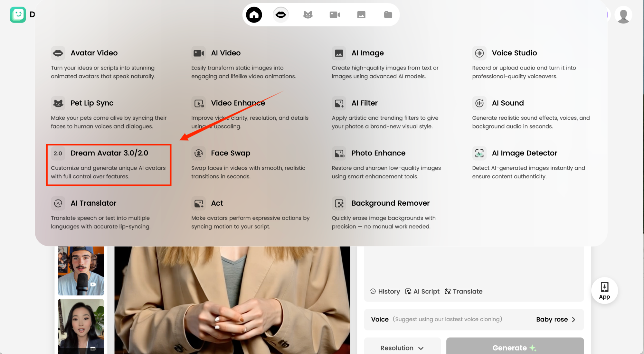The width and height of the screenshot is (644, 354).
Task: Click the Generate button
Action: (x=515, y=348)
